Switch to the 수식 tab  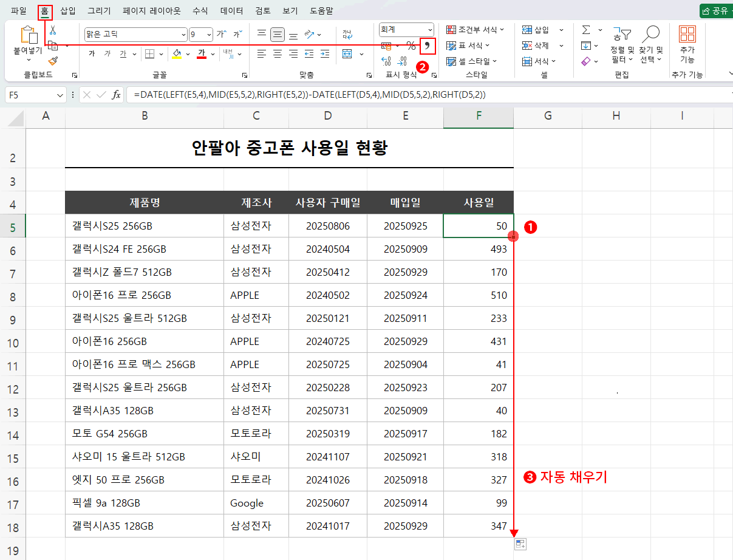pyautogui.click(x=200, y=11)
